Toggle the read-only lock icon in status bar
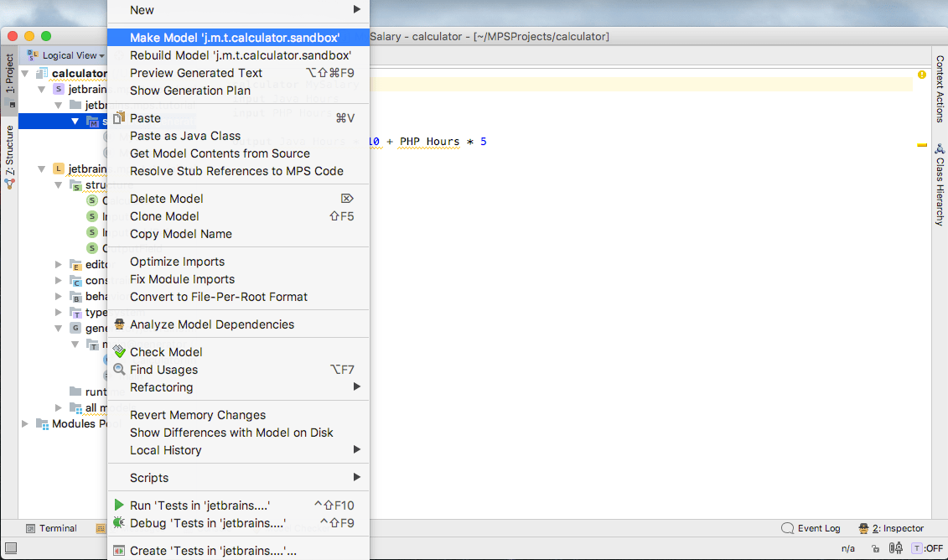The width and height of the screenshot is (948, 560). coord(874,548)
